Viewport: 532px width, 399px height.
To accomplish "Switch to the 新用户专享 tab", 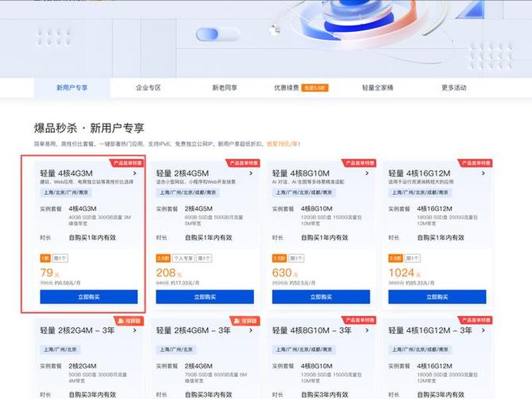I will tap(72, 88).
